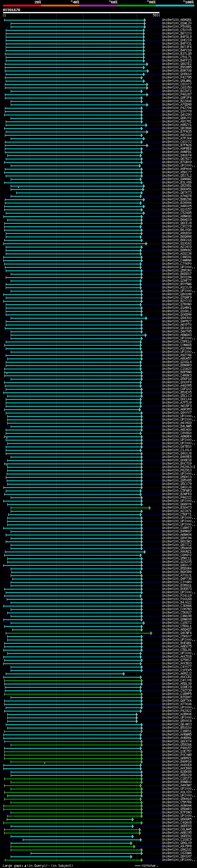Click the UniRef100_A9J5P8 label
Viewport: 197px width, 868px height.
click(x=176, y=846)
